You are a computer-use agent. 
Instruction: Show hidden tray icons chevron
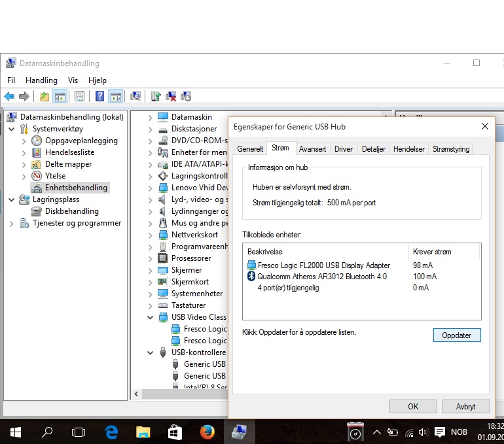[377, 432]
